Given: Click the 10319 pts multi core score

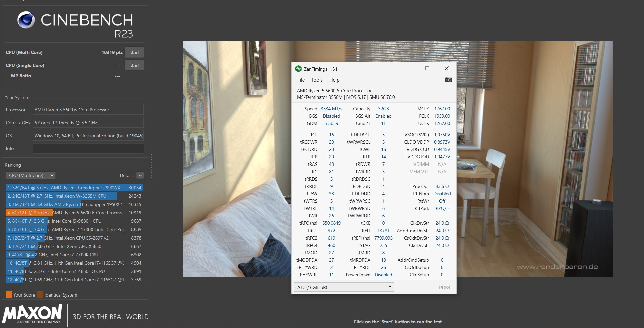Looking at the screenshot, I should pyautogui.click(x=112, y=52).
